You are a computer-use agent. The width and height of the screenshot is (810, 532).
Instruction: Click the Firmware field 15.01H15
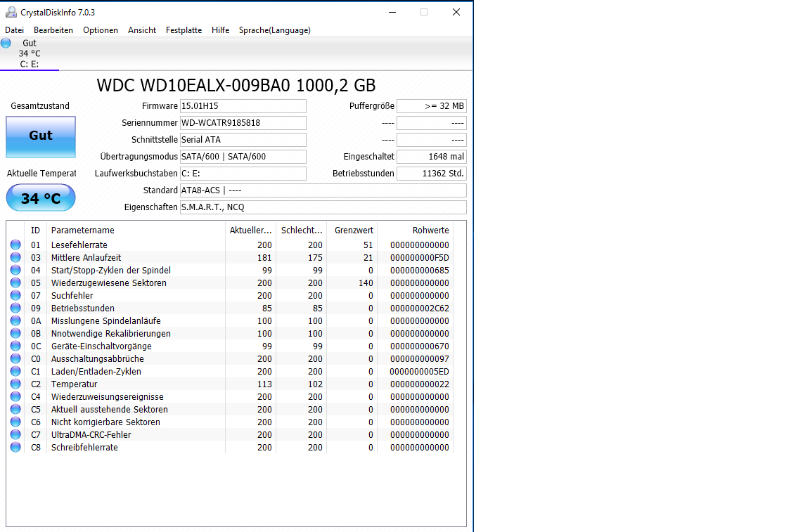click(243, 106)
